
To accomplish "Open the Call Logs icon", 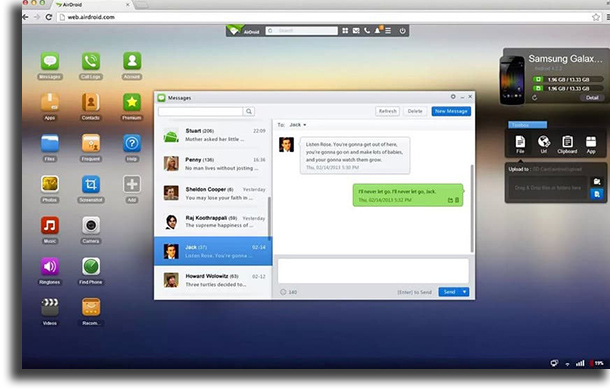I will click(91, 61).
